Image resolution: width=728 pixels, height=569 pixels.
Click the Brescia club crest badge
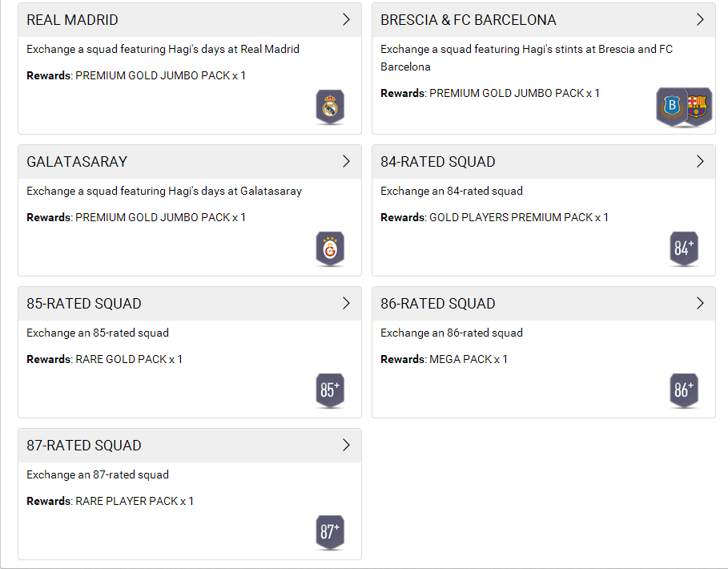pyautogui.click(x=671, y=107)
